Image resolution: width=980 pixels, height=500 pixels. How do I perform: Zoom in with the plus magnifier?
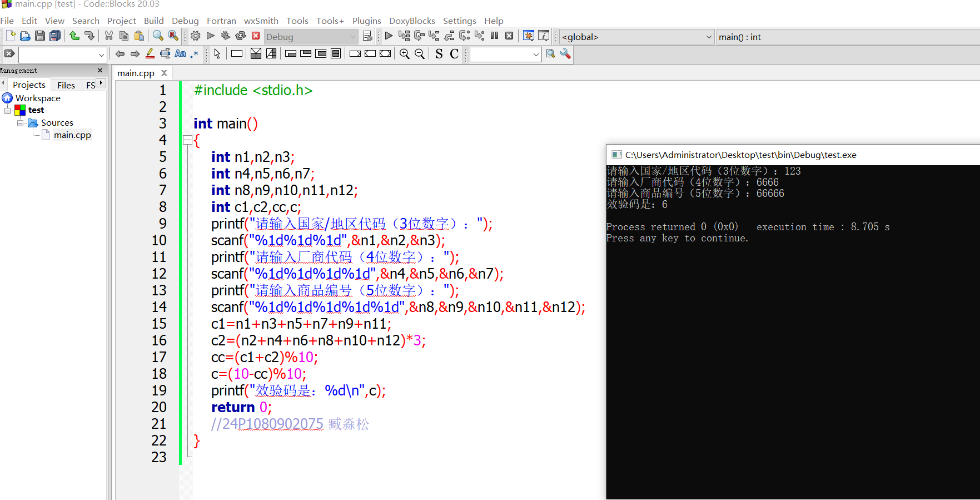click(x=405, y=54)
